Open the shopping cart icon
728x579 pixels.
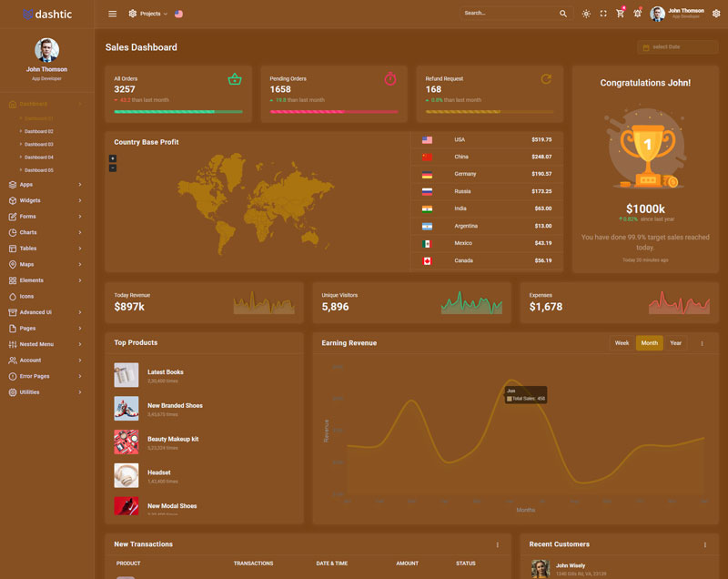[x=620, y=14]
